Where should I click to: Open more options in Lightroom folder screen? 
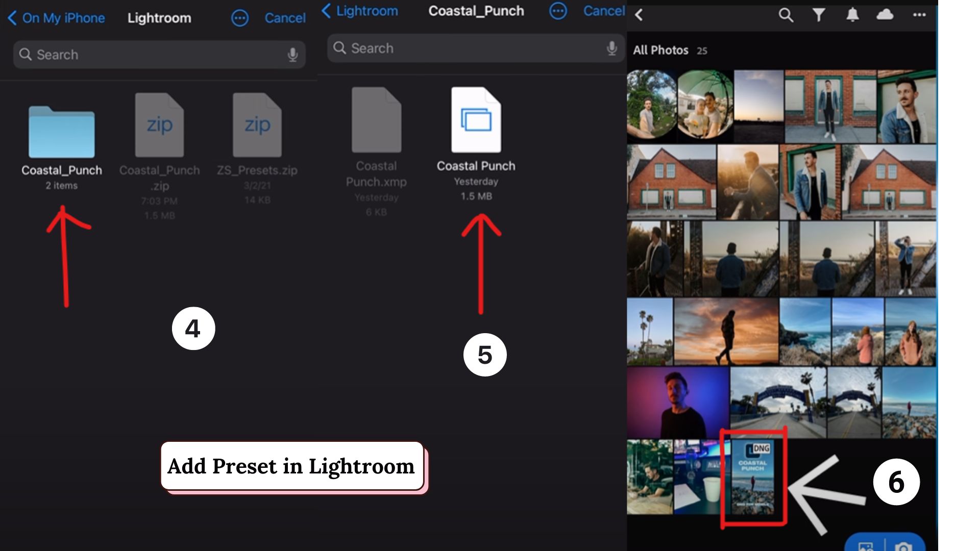240,18
